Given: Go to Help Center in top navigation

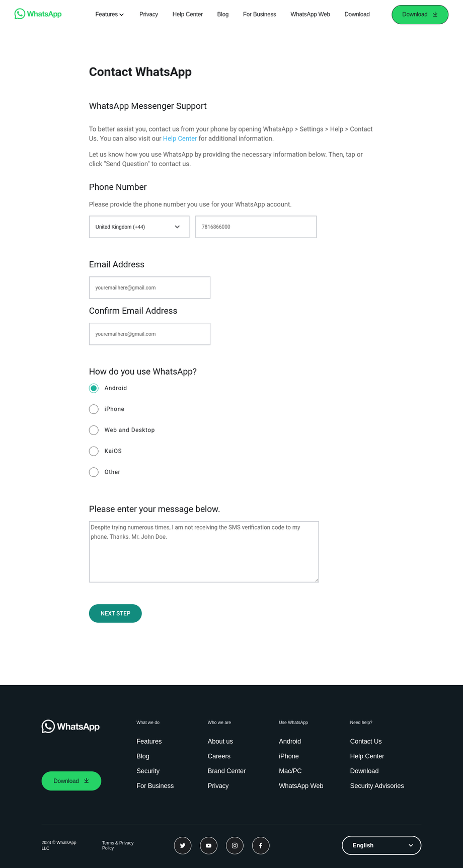Looking at the screenshot, I should 187,15.
